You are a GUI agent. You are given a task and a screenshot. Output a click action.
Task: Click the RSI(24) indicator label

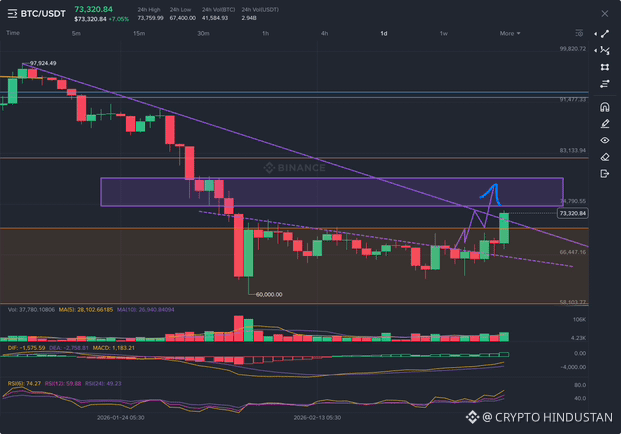pyautogui.click(x=103, y=383)
